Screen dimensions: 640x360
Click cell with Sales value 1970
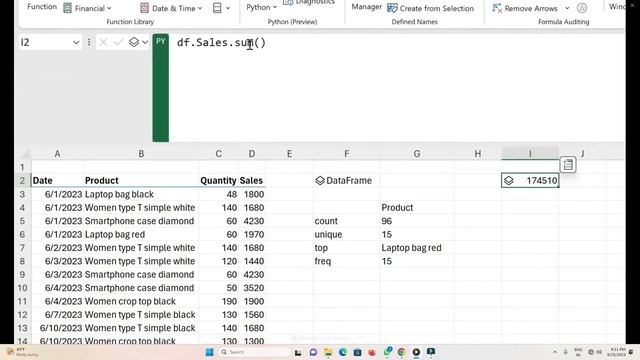point(253,234)
